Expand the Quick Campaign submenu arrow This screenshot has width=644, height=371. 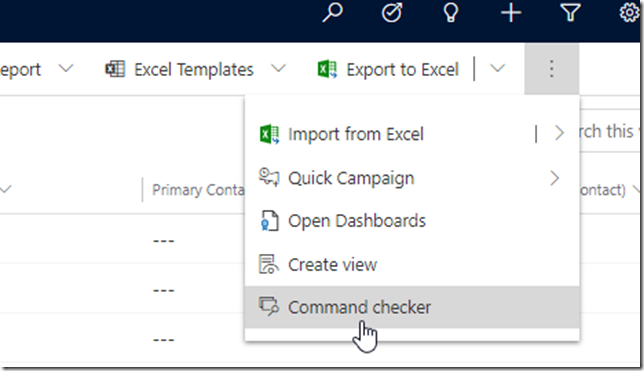(x=554, y=178)
